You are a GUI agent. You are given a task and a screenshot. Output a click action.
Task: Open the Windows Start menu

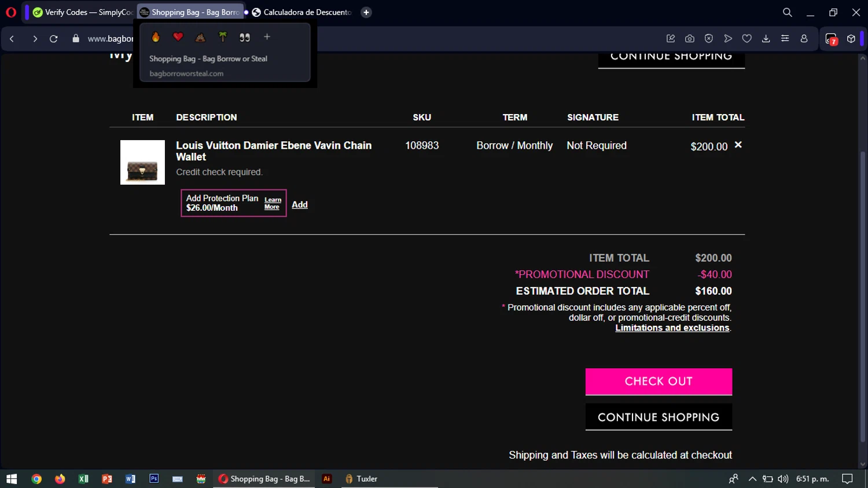12,479
